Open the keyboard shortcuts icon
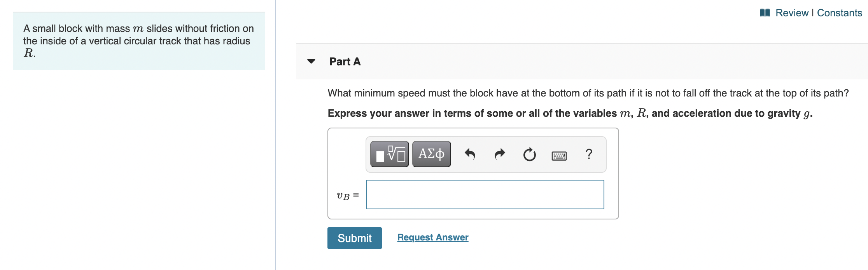 click(x=559, y=156)
